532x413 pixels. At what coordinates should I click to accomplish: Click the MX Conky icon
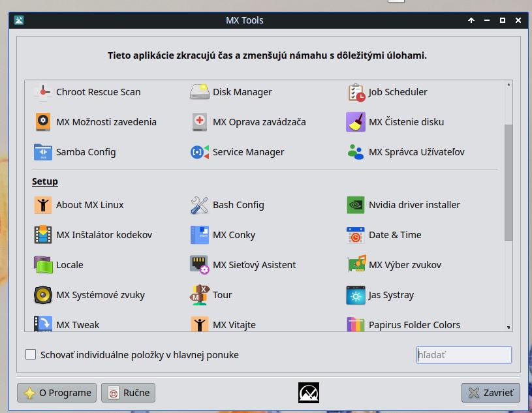pyautogui.click(x=199, y=235)
